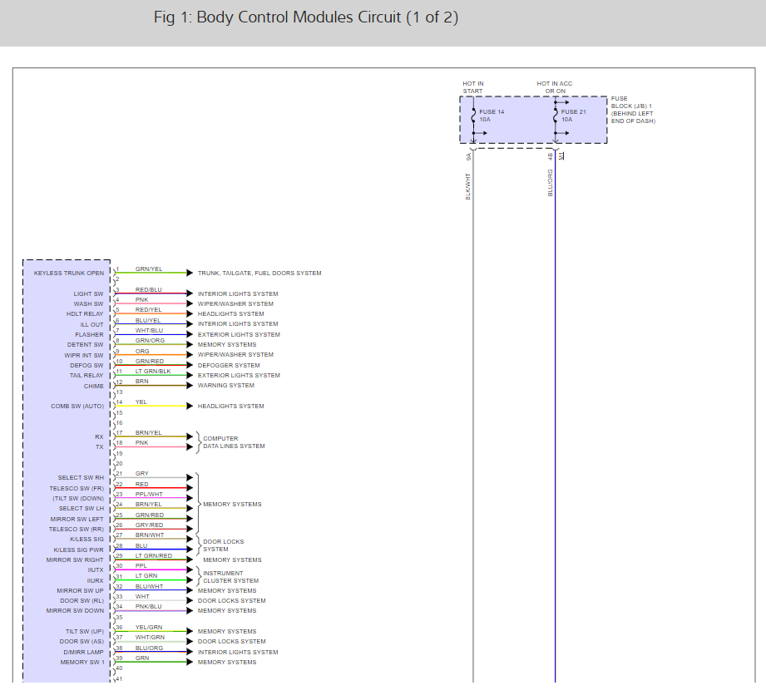766x700 pixels.
Task: Click the MEMORY SW 1 pin label
Action: [x=82, y=663]
